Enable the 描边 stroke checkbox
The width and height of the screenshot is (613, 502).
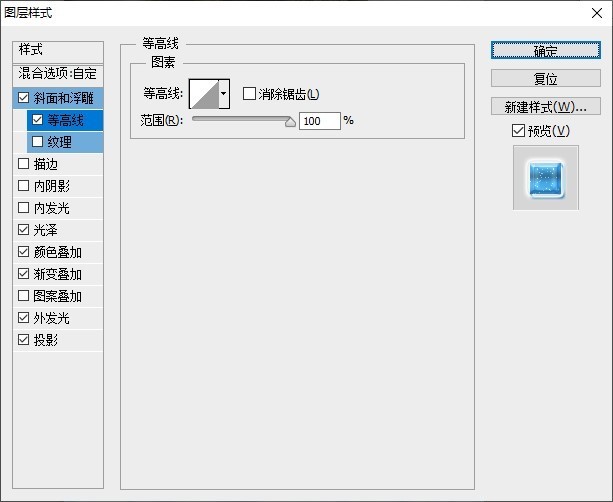24,164
